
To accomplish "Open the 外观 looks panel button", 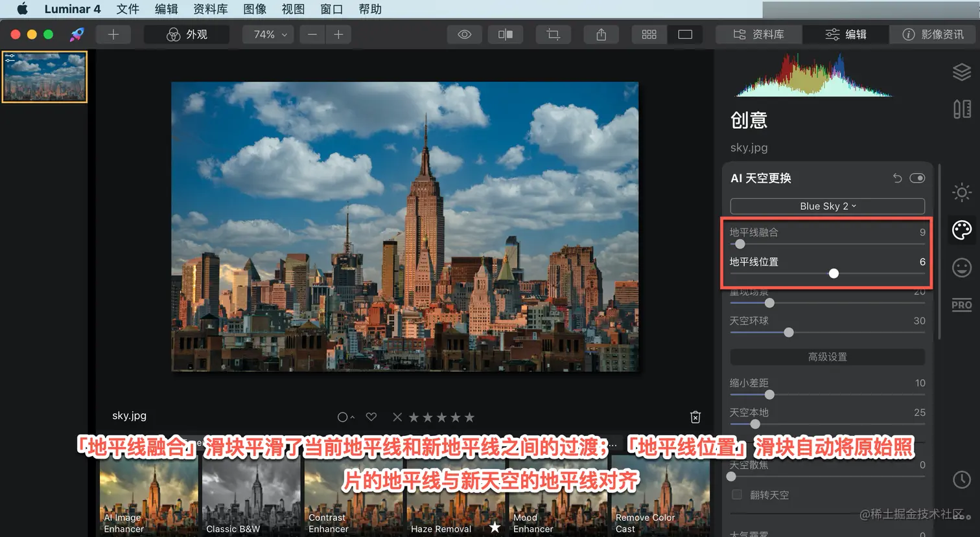I will [x=187, y=34].
